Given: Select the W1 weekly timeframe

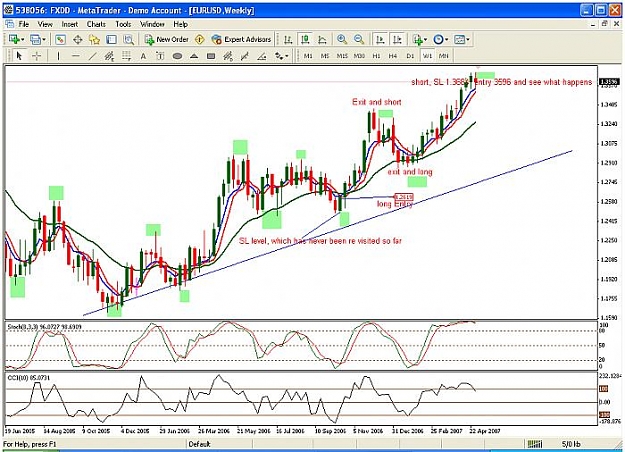Looking at the screenshot, I should pos(427,56).
